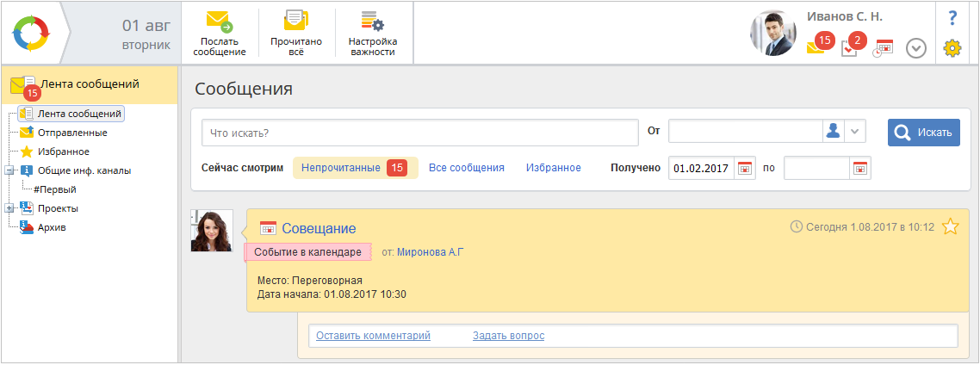The width and height of the screenshot is (980, 365).
Task: Open Настройка важности settings icon
Action: (x=373, y=22)
